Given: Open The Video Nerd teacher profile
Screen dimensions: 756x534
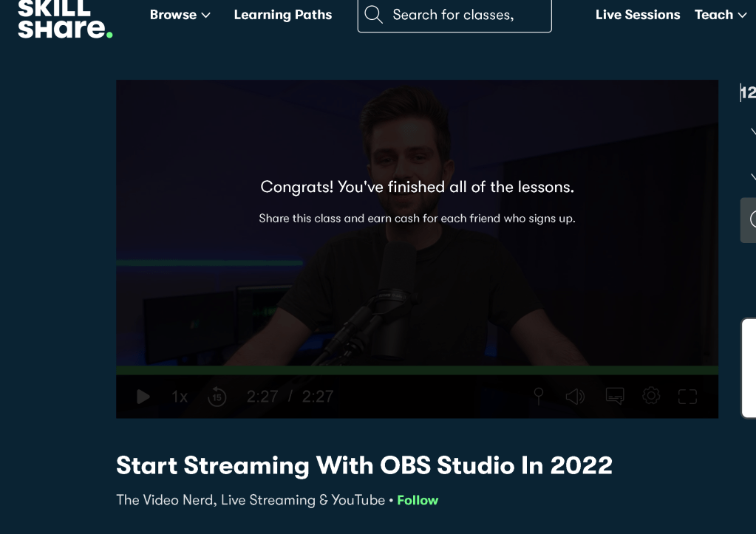Looking at the screenshot, I should [251, 500].
